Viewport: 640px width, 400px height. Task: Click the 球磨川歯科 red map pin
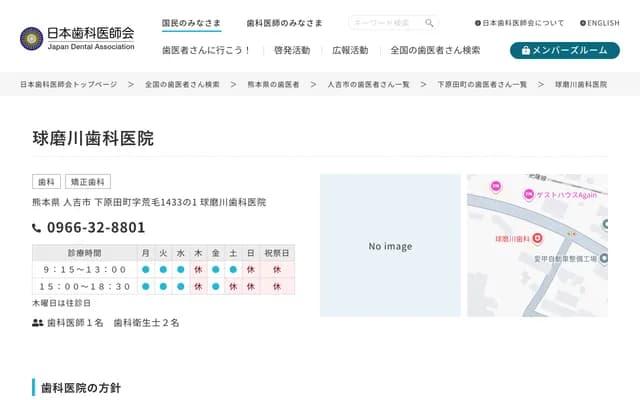(537, 238)
